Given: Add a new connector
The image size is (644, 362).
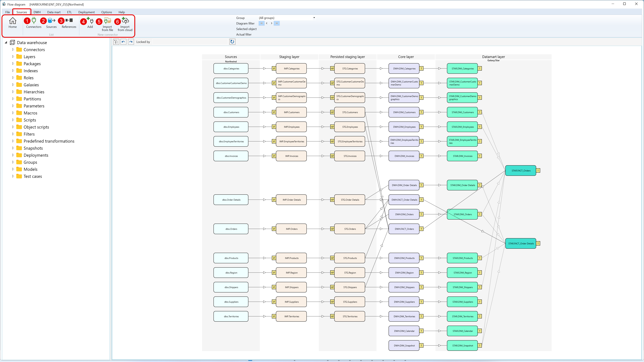Looking at the screenshot, I should click(x=90, y=23).
